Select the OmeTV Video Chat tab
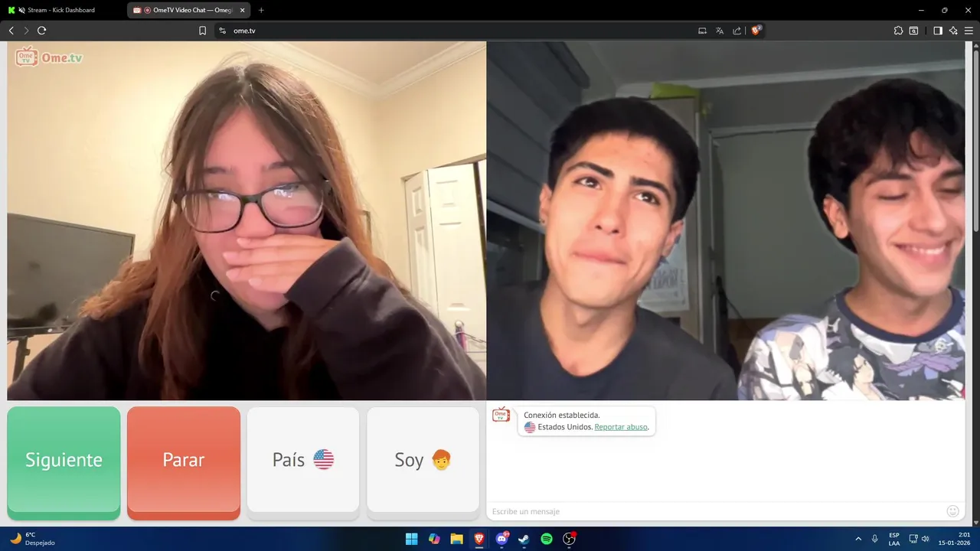980x551 pixels. [188, 10]
